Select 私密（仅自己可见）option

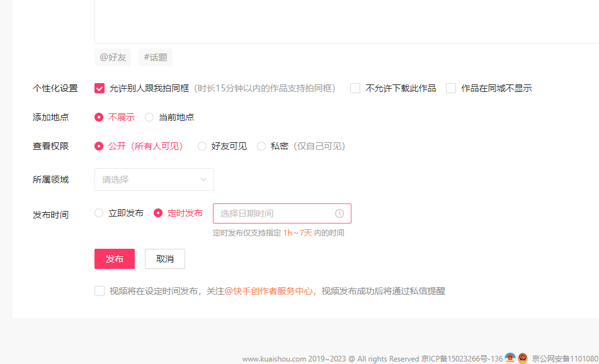[x=261, y=146]
